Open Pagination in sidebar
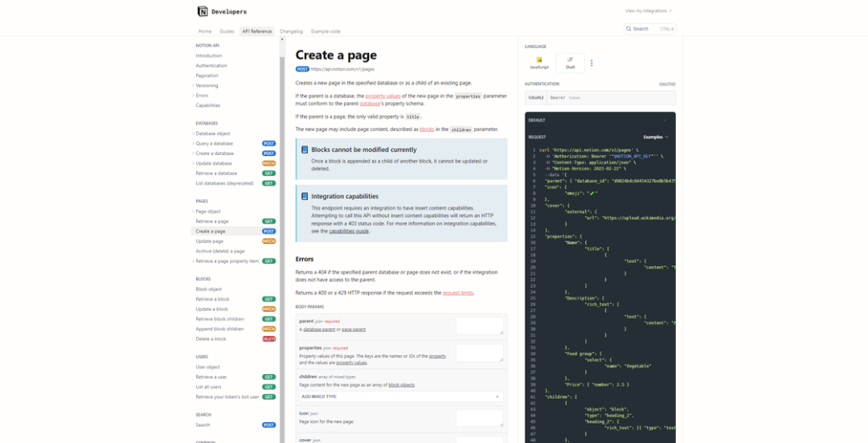Image resolution: width=868 pixels, height=443 pixels. click(x=207, y=76)
